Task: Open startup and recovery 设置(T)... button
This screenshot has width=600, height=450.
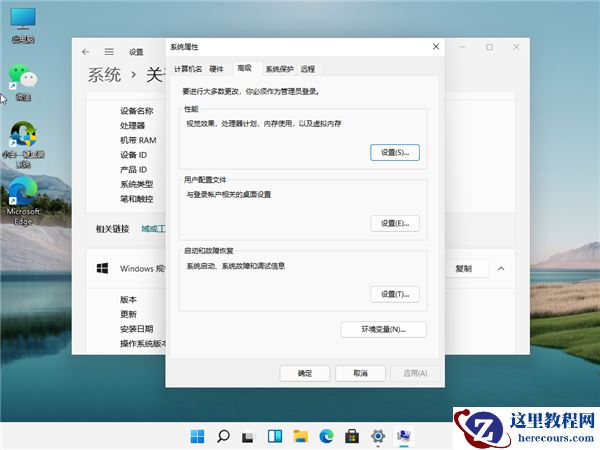Action: click(x=395, y=294)
